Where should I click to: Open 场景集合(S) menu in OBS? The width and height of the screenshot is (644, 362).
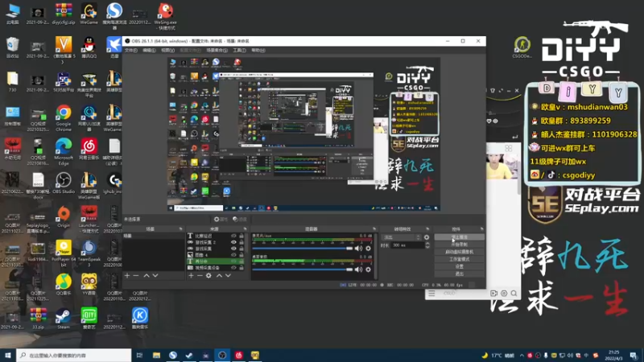click(217, 50)
